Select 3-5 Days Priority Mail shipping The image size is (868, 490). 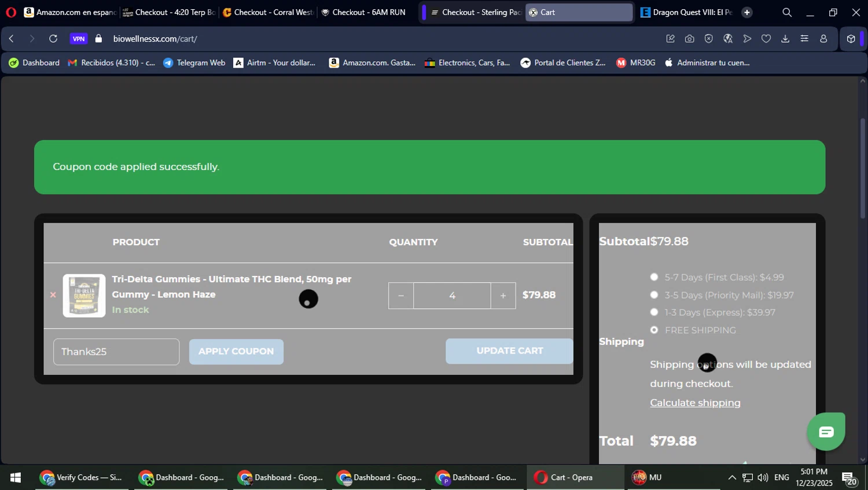[x=654, y=295]
